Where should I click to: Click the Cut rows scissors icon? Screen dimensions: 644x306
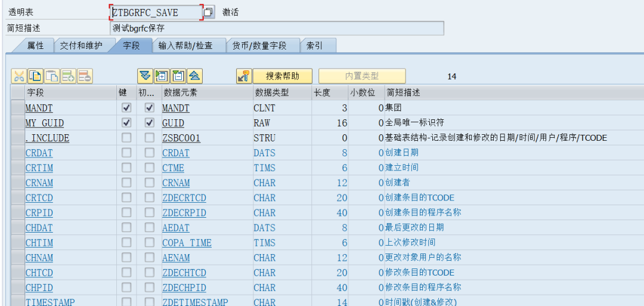(x=19, y=76)
